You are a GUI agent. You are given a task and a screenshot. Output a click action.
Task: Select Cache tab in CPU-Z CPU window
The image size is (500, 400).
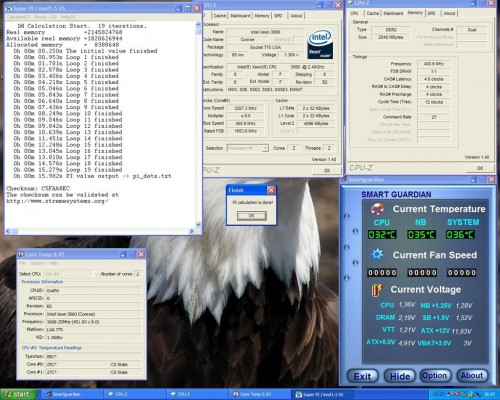coord(220,16)
